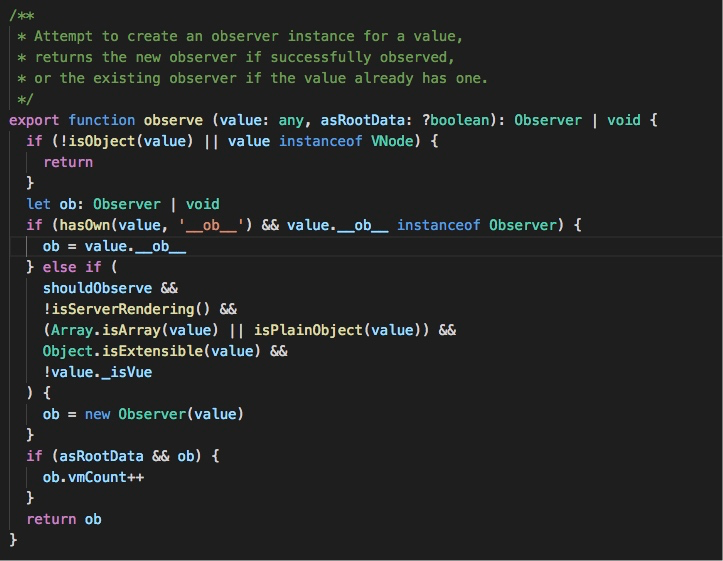
Task: Click 'boolean' type annotation
Action: tap(459, 120)
